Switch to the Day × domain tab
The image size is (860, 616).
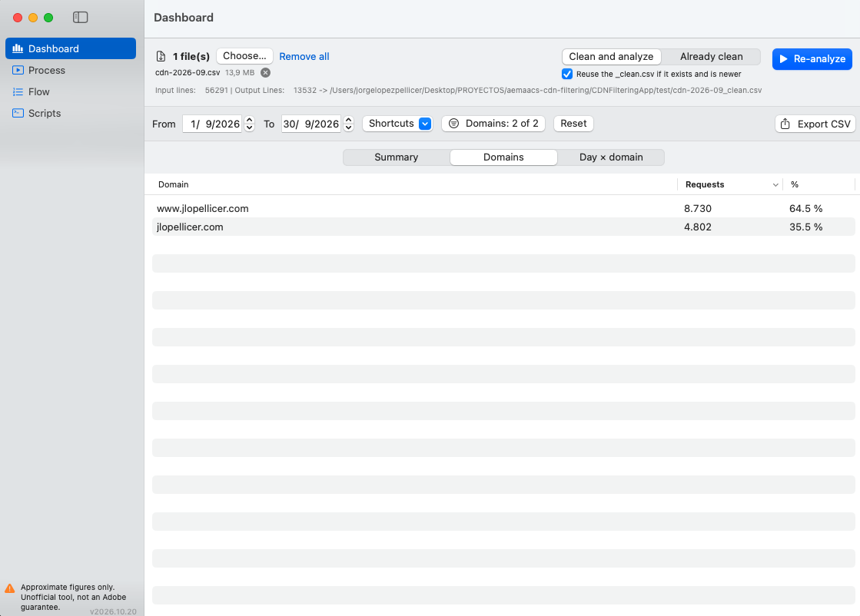[611, 157]
